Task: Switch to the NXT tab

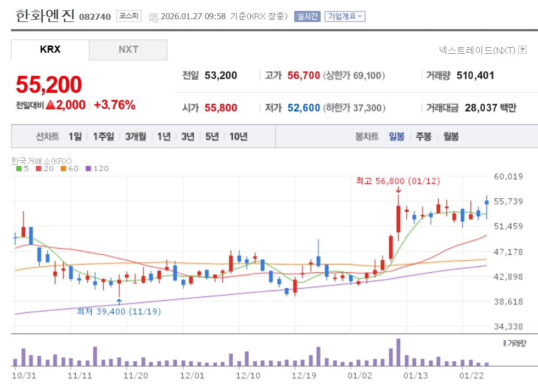Action: click(128, 49)
